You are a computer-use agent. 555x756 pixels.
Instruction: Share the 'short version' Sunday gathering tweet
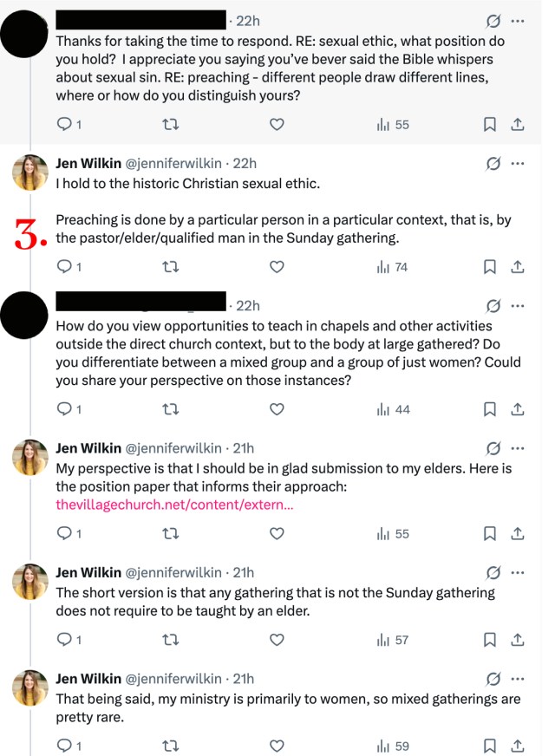(518, 641)
